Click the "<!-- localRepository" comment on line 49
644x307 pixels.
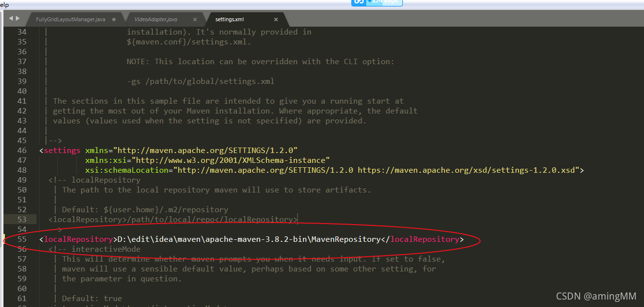tap(94, 180)
